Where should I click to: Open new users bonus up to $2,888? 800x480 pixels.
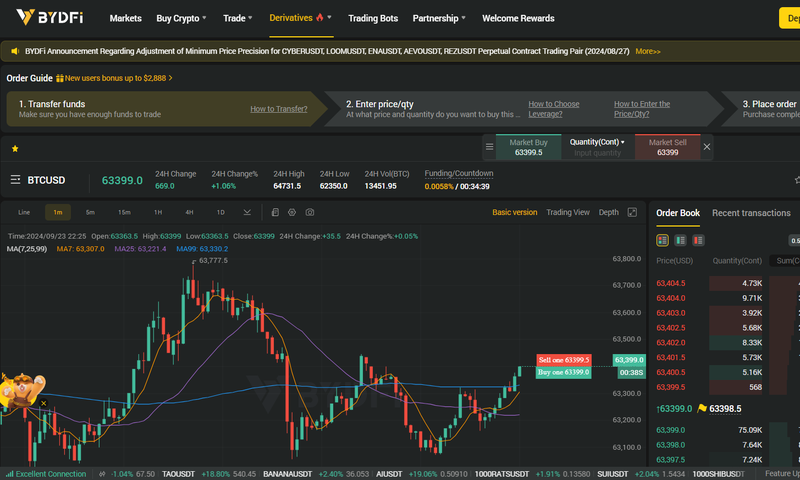click(118, 78)
